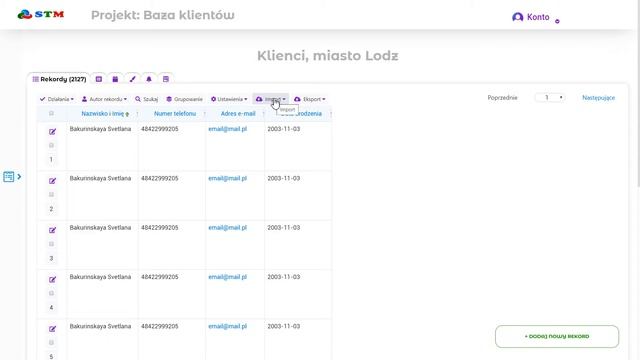640x360 pixels.
Task: Edit record number 3
Action: (x=52, y=231)
